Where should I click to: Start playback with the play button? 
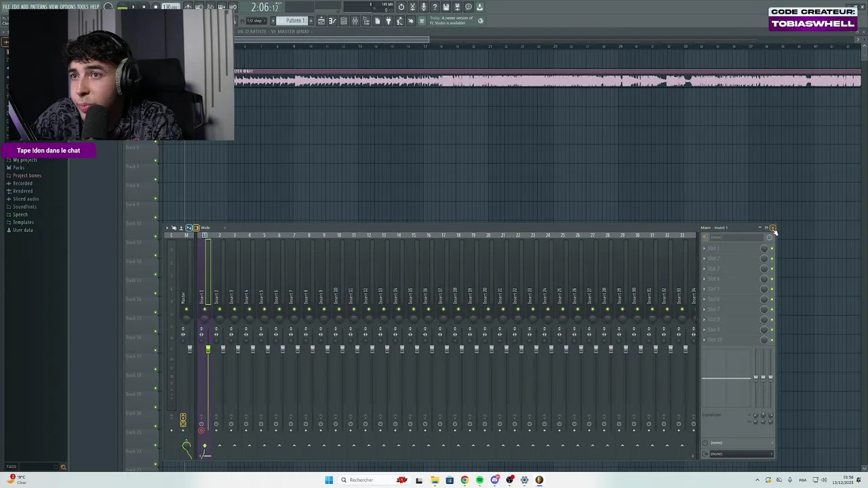[133, 7]
